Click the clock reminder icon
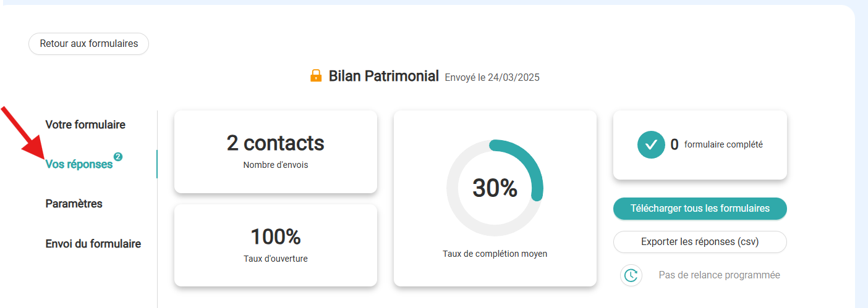The width and height of the screenshot is (868, 308). [631, 275]
